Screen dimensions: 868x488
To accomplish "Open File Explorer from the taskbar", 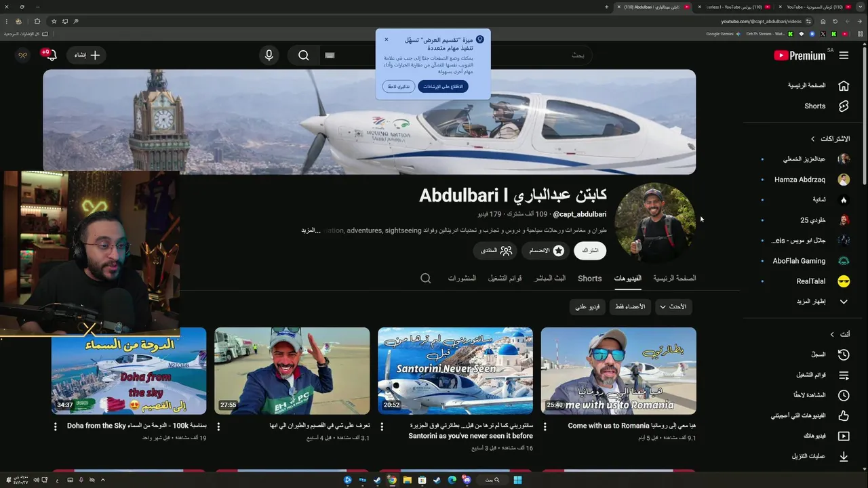I will [407, 480].
